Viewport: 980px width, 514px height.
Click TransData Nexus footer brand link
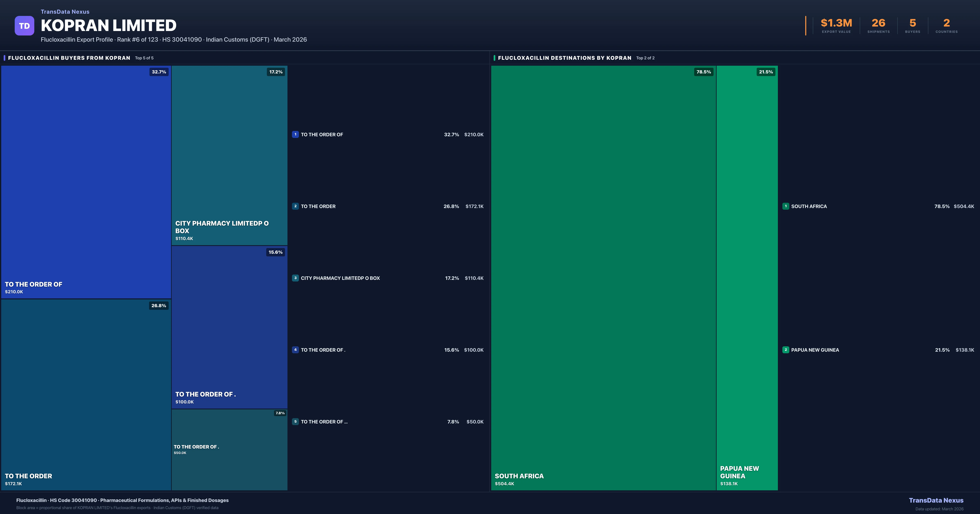pos(936,500)
